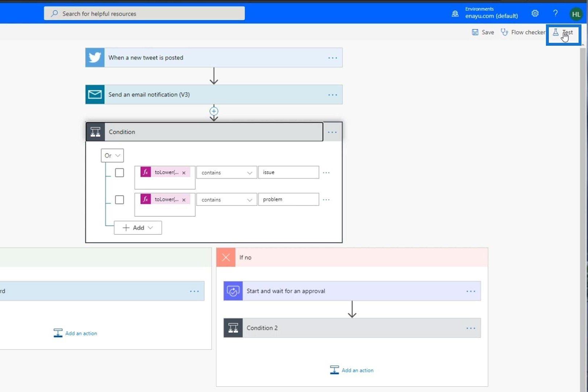Viewport: 588px width, 392px height.
Task: Click the fx icon in the problem row
Action: (x=146, y=199)
